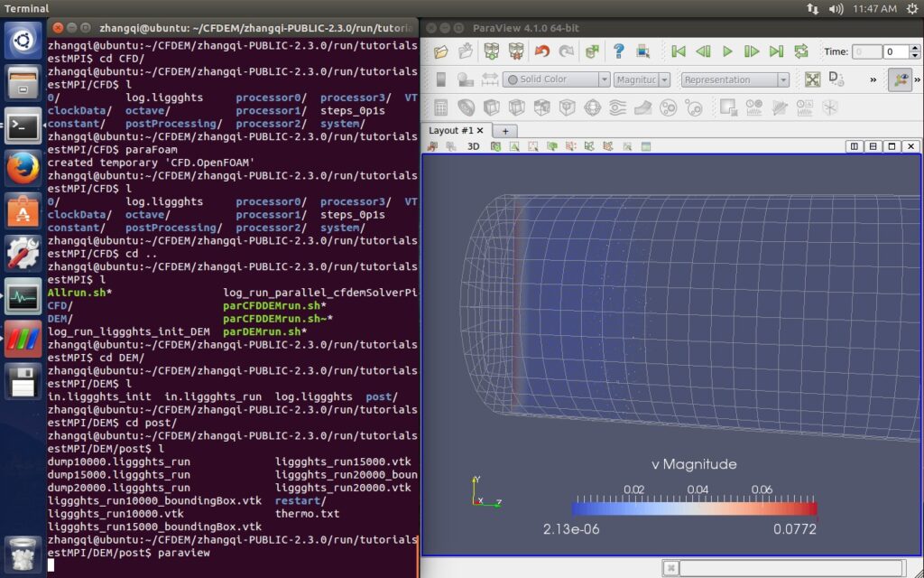Open the Solid Color coloring dropdown
This screenshot has height=578, width=924.
(555, 79)
